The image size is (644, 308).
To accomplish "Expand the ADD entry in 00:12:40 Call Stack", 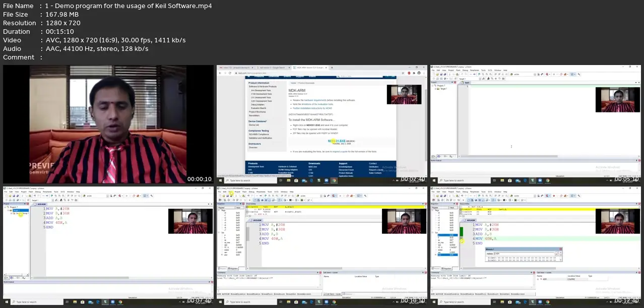I will 538,279.
